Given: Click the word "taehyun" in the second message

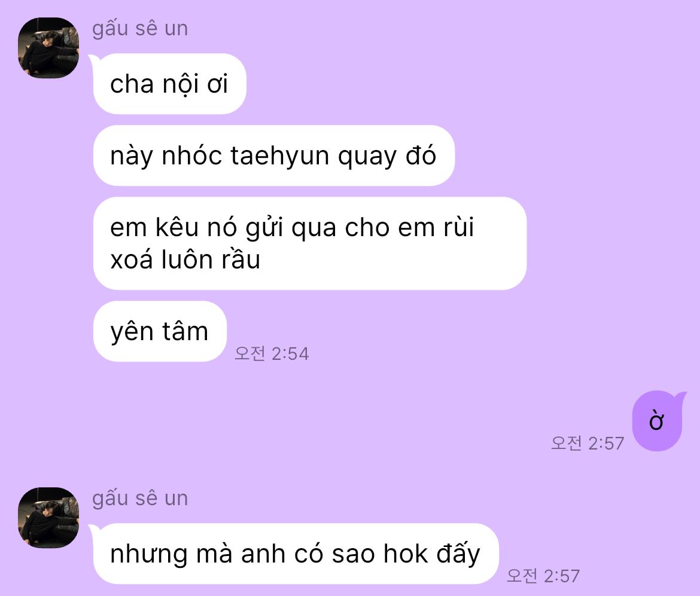Looking at the screenshot, I should coord(279,156).
